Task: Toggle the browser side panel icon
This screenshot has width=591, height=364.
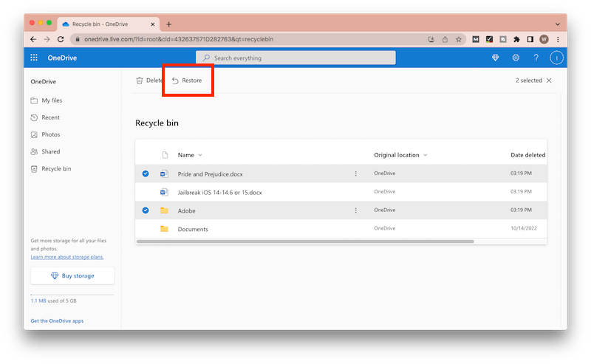Action: [x=530, y=39]
